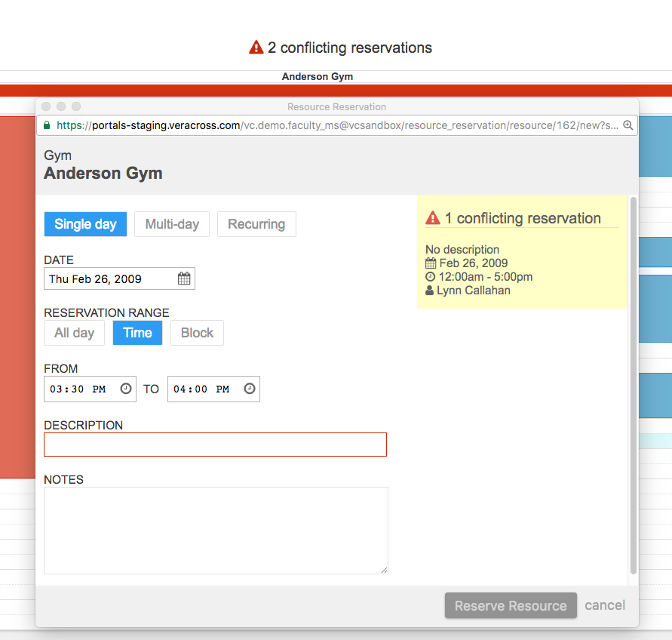Click the person icon next to Lynn Callahan
The width and height of the screenshot is (672, 640).
point(430,291)
